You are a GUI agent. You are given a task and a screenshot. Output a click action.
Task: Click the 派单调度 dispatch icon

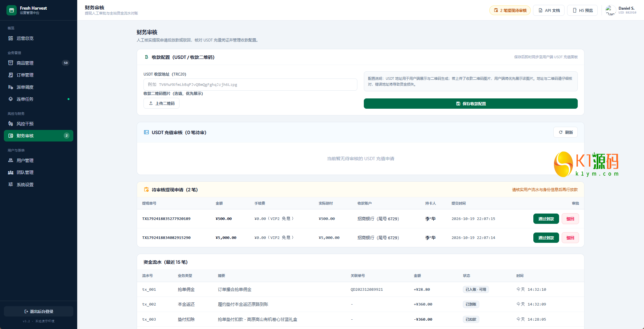(11, 87)
